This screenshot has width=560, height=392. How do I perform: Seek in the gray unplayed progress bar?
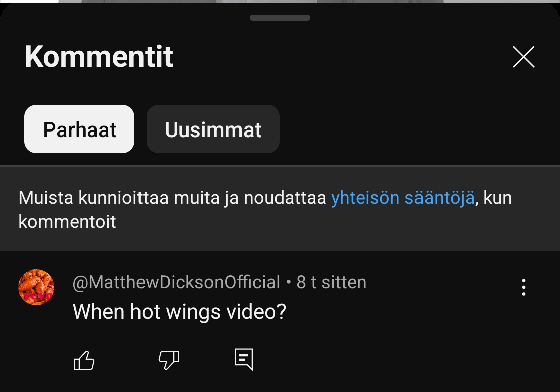pos(309,1)
